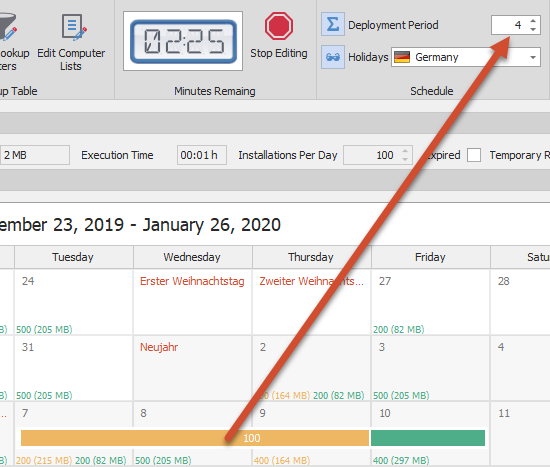Click the red Stop Editing icon
The image size is (550, 467).
[x=279, y=26]
